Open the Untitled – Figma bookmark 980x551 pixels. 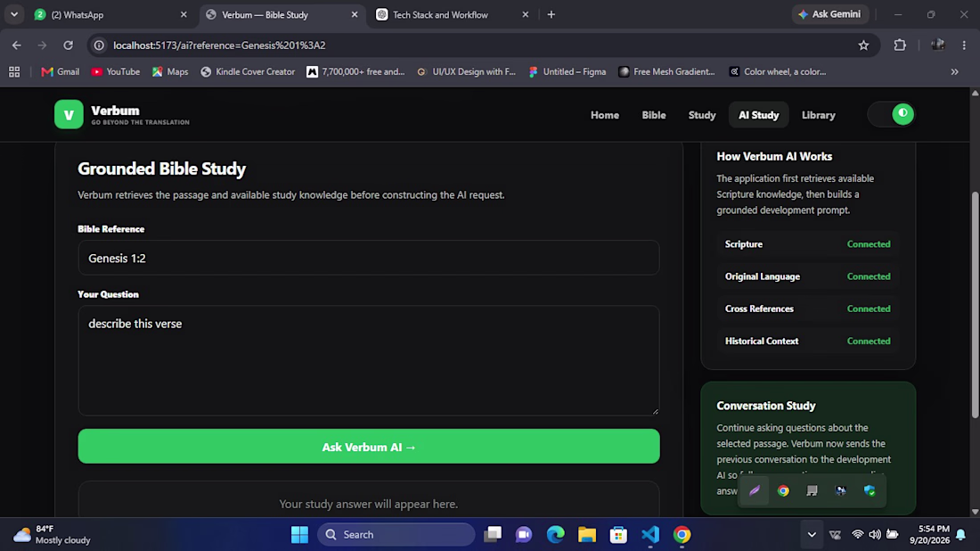pyautogui.click(x=568, y=72)
